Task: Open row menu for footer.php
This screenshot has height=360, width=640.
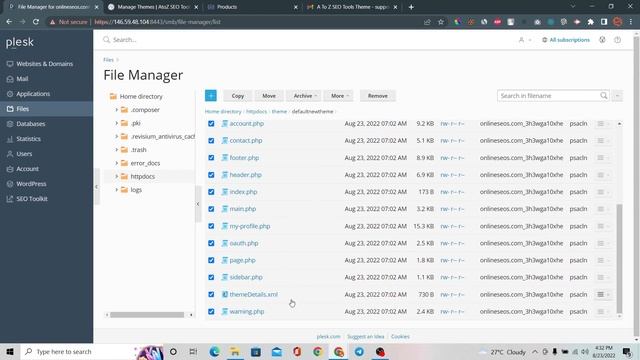Action: (603, 158)
